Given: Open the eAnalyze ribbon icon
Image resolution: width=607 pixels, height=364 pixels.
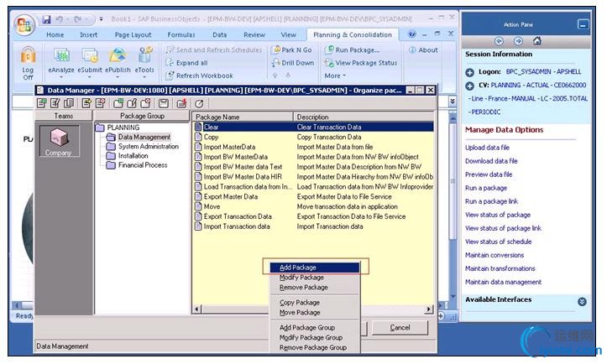Looking at the screenshot, I should tap(61, 55).
